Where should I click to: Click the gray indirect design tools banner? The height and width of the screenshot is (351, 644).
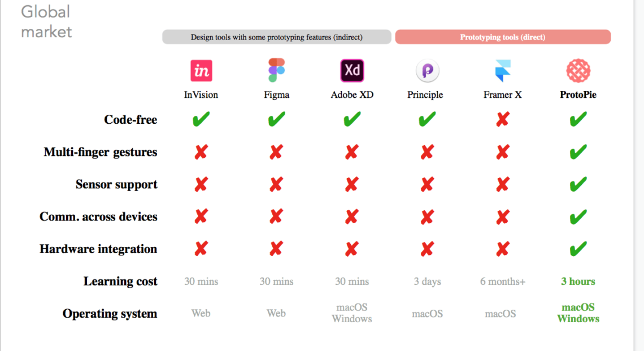[x=277, y=37]
